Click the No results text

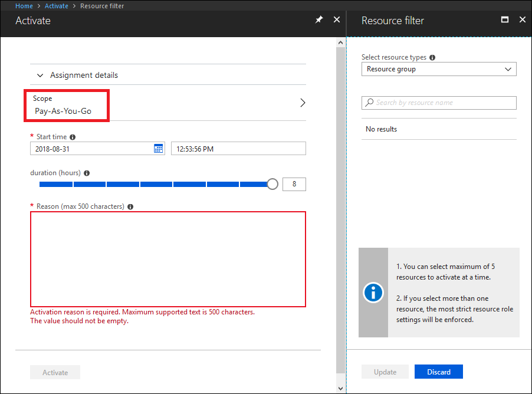382,129
